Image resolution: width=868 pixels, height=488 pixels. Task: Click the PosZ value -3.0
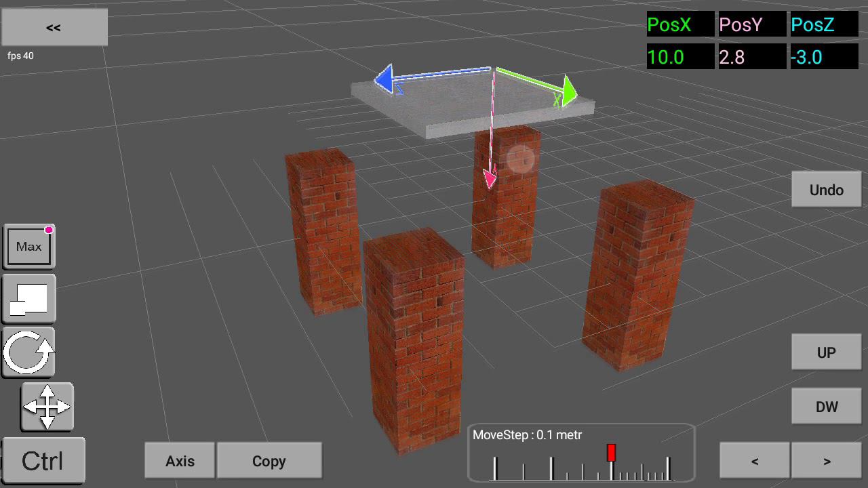[x=824, y=57]
